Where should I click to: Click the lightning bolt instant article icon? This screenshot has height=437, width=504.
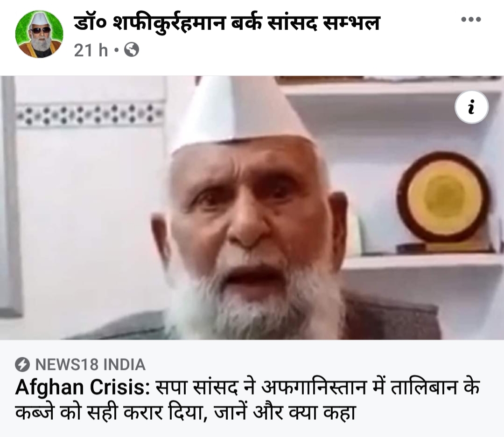pyautogui.click(x=22, y=365)
